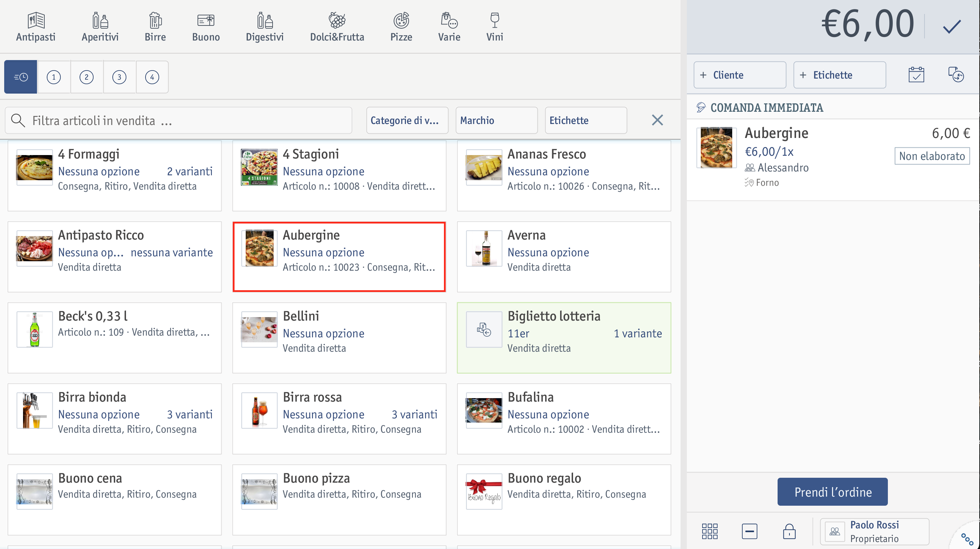Add 4 Formaggi to the order

(x=114, y=176)
